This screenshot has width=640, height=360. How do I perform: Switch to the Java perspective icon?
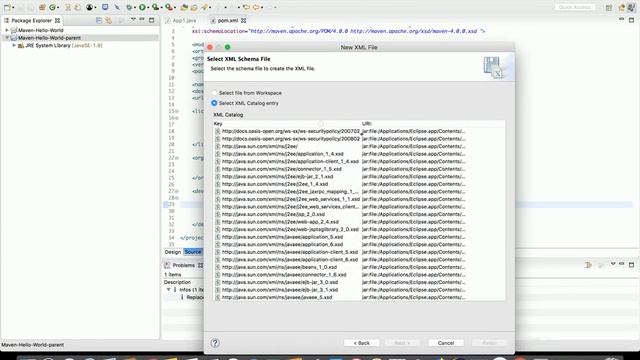click(632, 7)
